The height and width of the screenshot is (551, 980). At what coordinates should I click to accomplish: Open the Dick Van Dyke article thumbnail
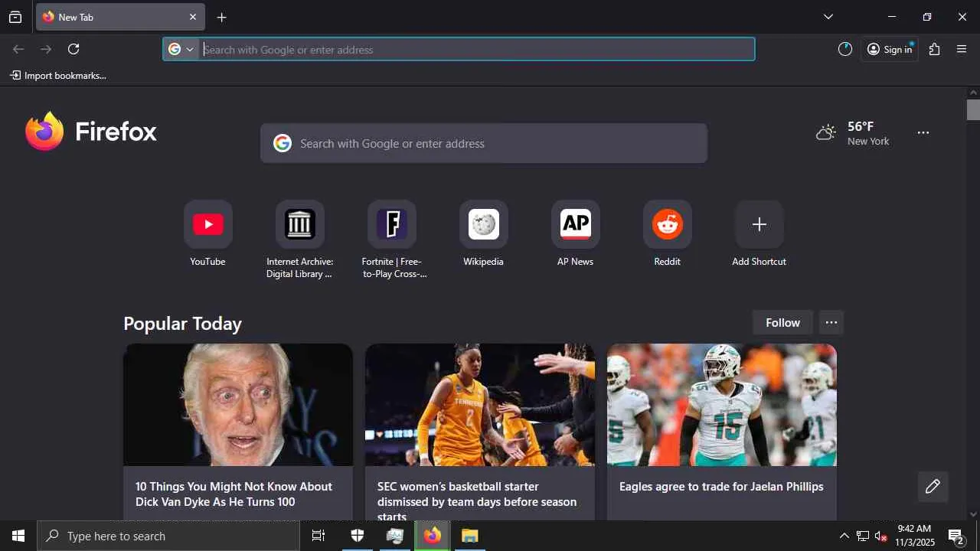point(238,405)
